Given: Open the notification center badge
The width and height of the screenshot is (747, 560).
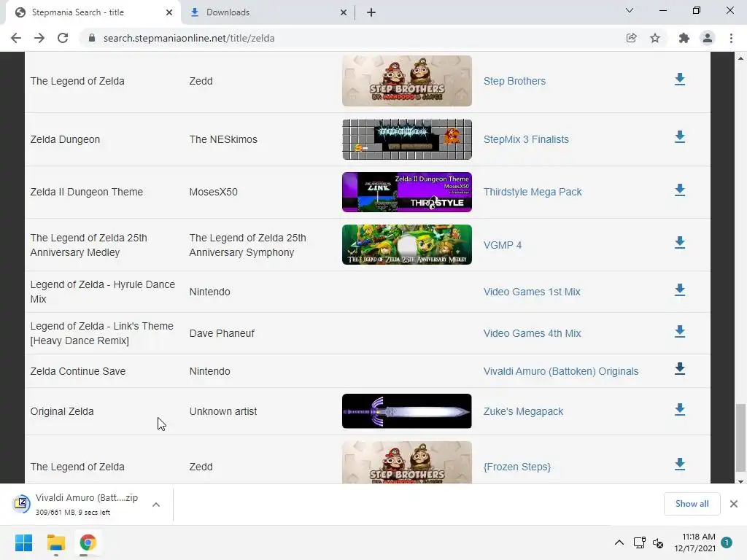Looking at the screenshot, I should [x=727, y=542].
